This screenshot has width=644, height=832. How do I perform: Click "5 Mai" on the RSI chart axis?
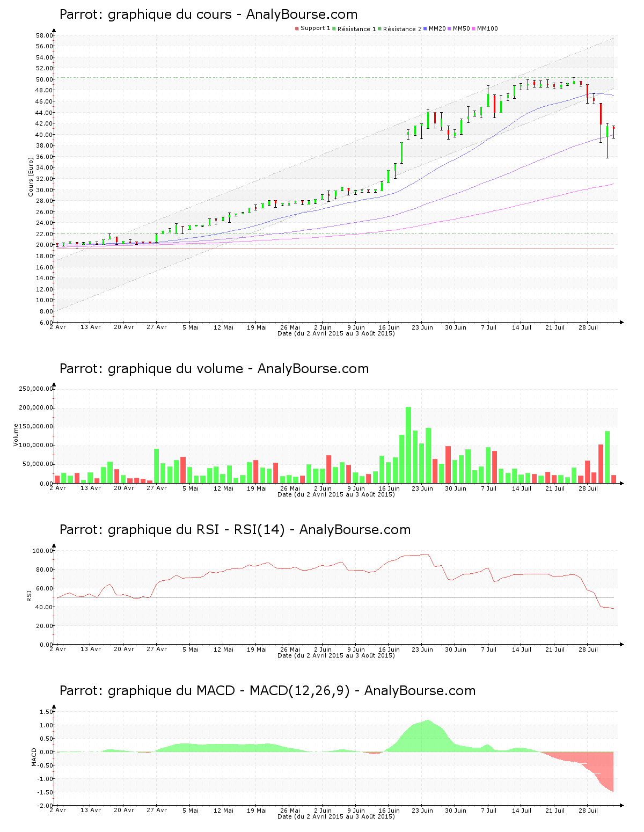pyautogui.click(x=190, y=649)
